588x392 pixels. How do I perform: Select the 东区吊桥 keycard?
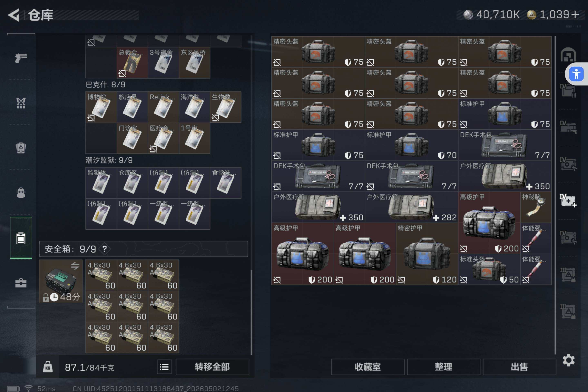[195, 63]
